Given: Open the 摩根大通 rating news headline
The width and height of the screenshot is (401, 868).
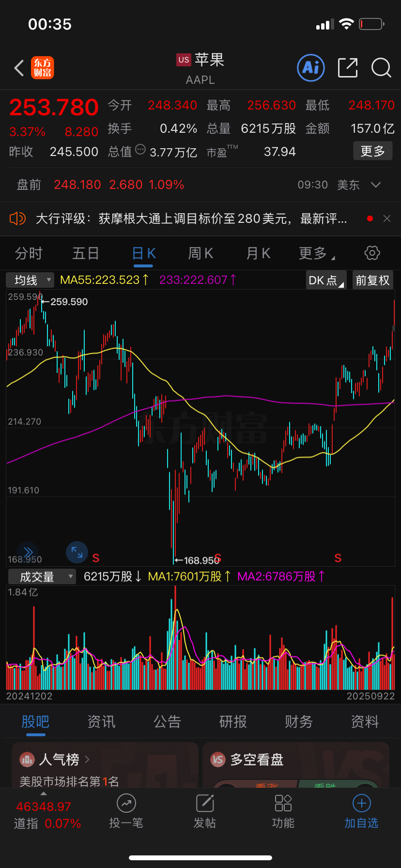Looking at the screenshot, I should point(191,218).
